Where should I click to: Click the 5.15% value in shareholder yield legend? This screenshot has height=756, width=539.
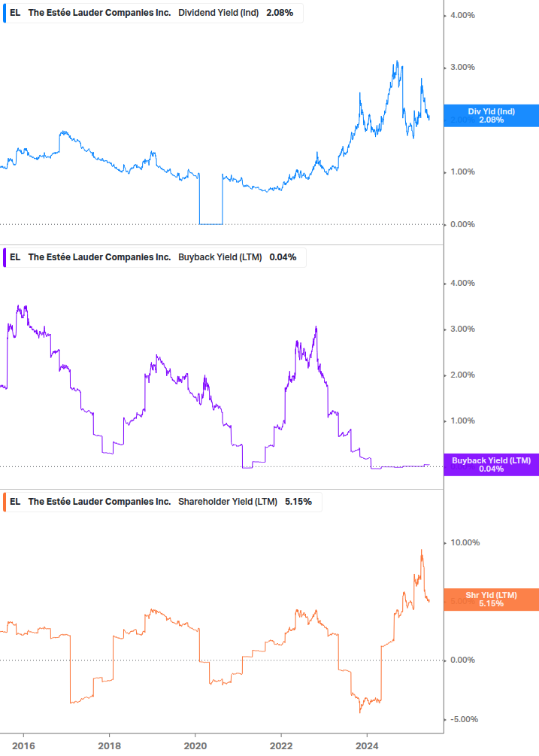[x=298, y=502]
